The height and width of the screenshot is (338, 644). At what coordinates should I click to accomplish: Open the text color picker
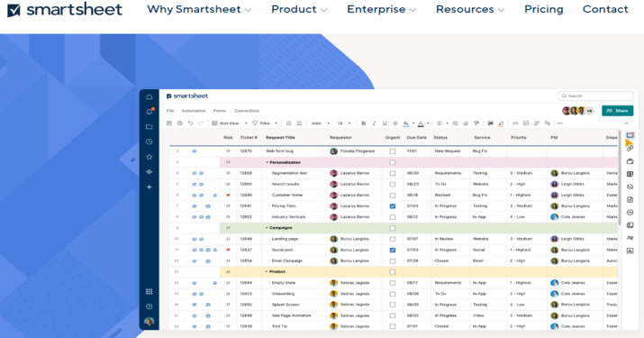421,123
